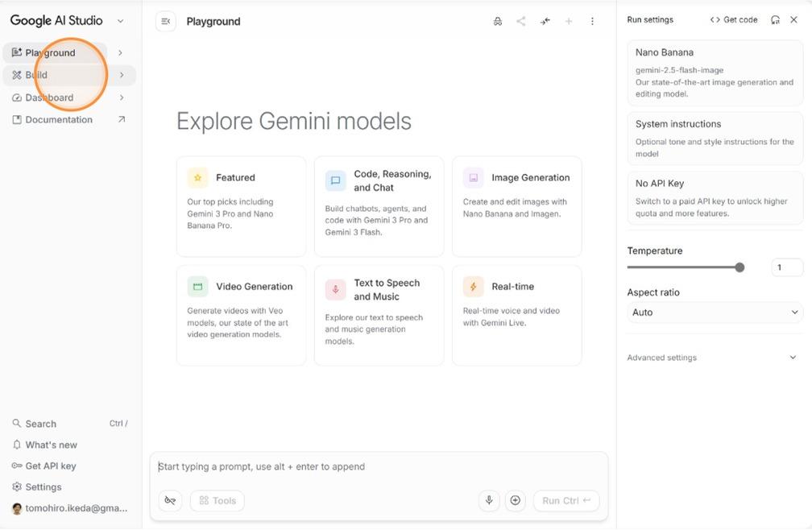Expand the Build menu chevron

pos(122,75)
